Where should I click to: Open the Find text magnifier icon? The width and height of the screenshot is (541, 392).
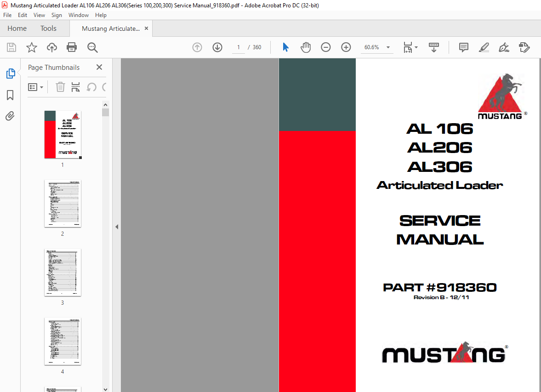point(92,47)
